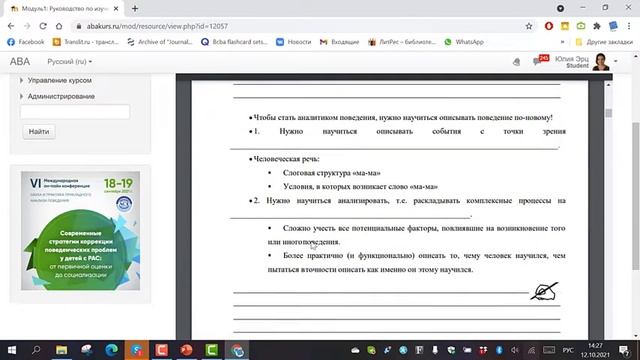Click the Найти search button
This screenshot has height=360, width=640.
tap(39, 131)
